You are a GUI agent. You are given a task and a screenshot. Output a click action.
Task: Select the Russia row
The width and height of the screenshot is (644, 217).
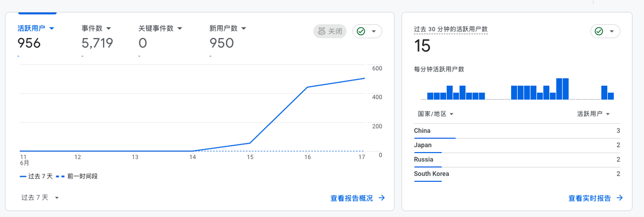[x=517, y=160]
